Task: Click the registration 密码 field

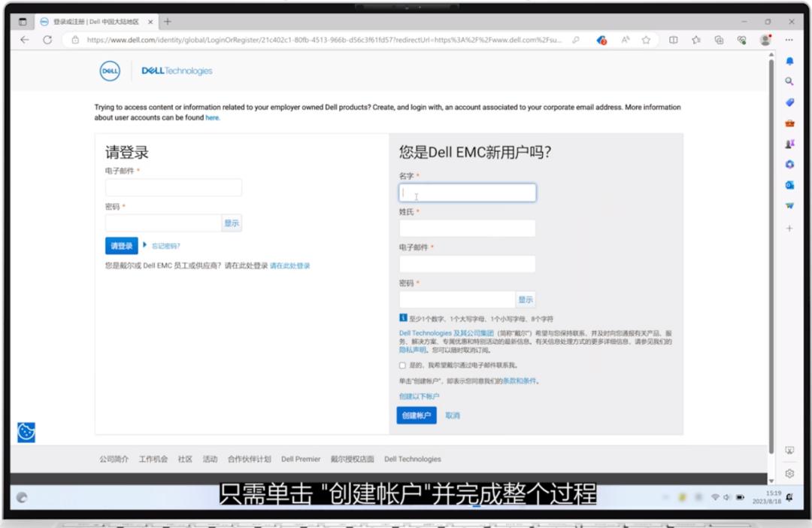Action: click(x=457, y=299)
